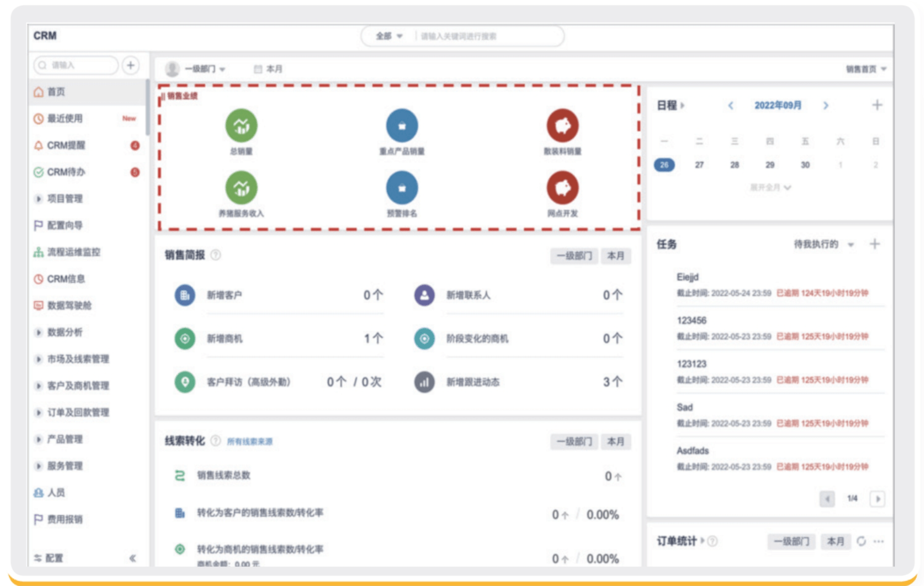Click the 新增商机 green target icon

click(185, 339)
